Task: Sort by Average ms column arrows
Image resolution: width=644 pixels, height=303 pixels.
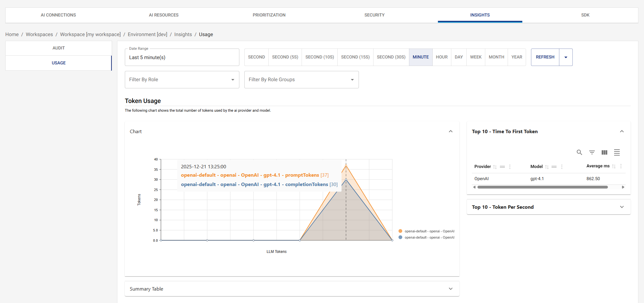Action: point(614,166)
